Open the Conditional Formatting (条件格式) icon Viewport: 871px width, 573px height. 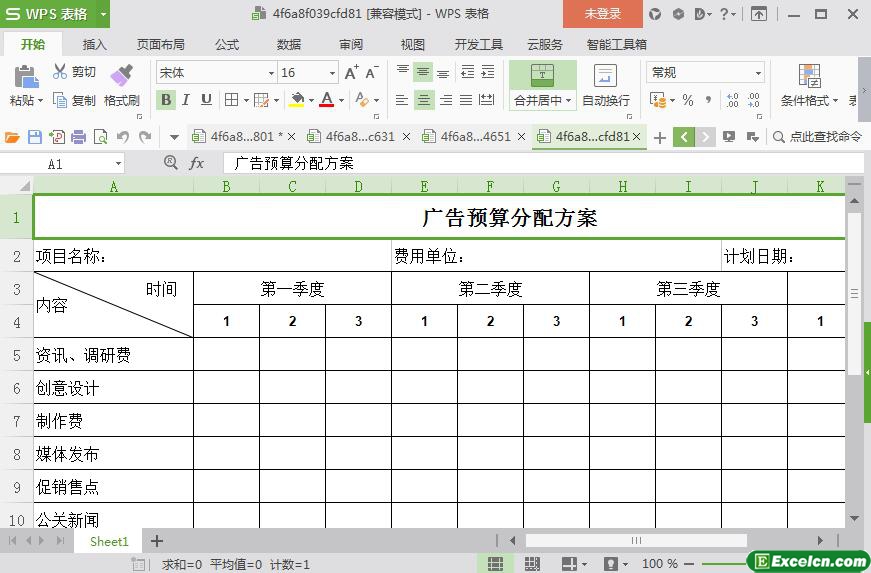pos(809,76)
